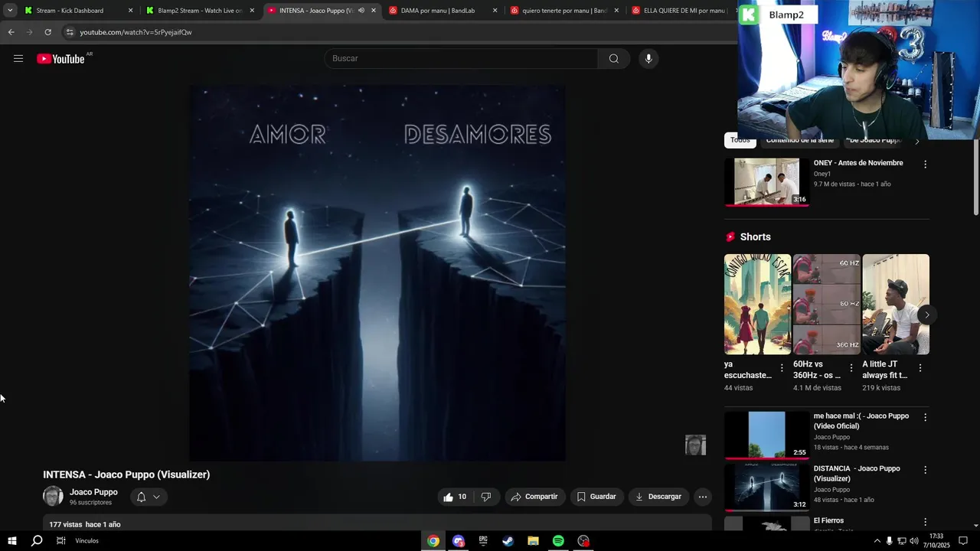Screen dimensions: 980x551
Task: Open options for 60Hz vs 360Hz Short
Action: pos(851,368)
